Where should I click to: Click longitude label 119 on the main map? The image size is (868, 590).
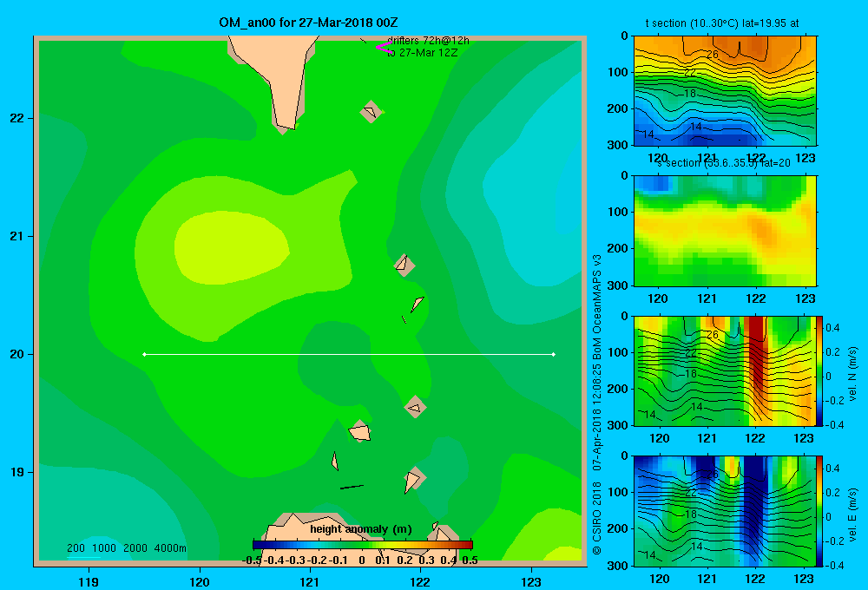click(89, 581)
